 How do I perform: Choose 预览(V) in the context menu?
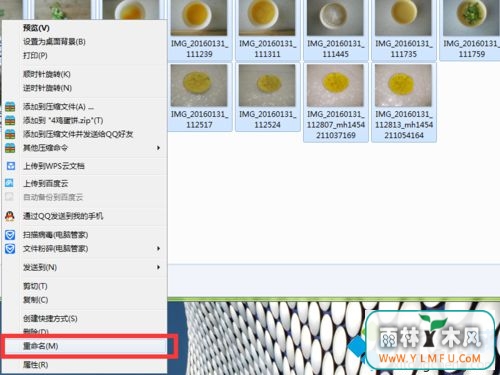pyautogui.click(x=36, y=28)
